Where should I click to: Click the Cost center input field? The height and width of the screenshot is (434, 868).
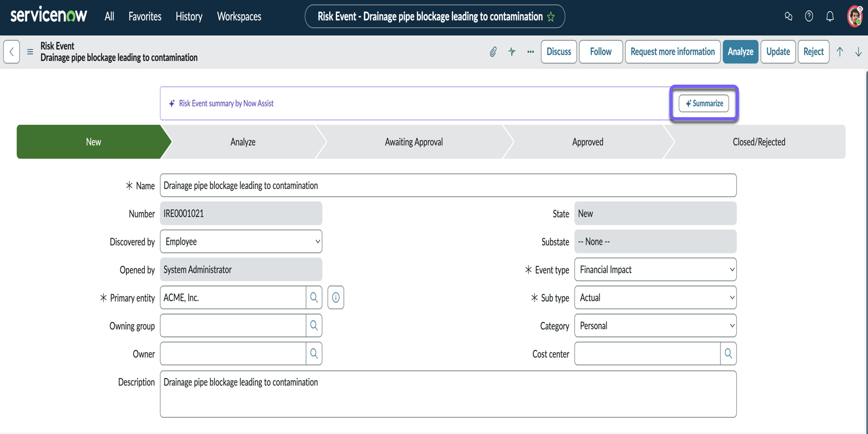point(647,354)
